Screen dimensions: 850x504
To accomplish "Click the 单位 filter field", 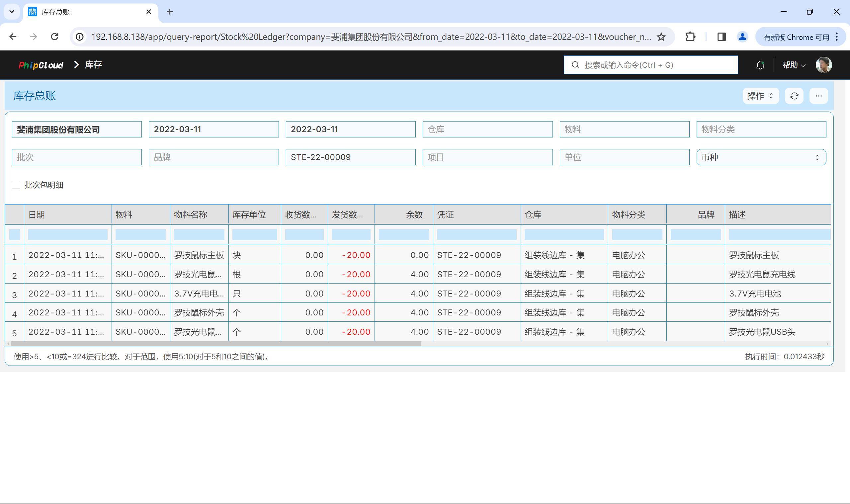I will tap(624, 157).
